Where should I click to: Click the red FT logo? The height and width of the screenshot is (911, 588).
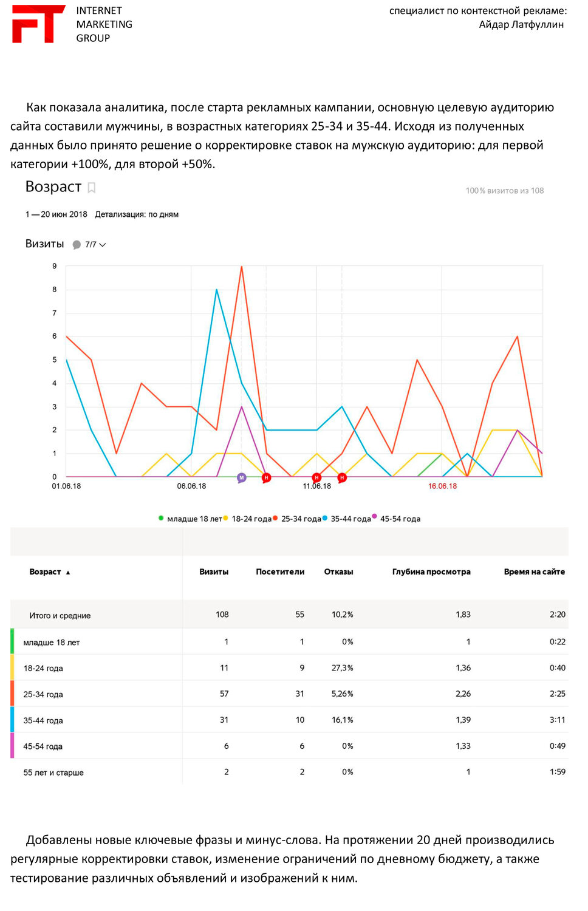38,24
